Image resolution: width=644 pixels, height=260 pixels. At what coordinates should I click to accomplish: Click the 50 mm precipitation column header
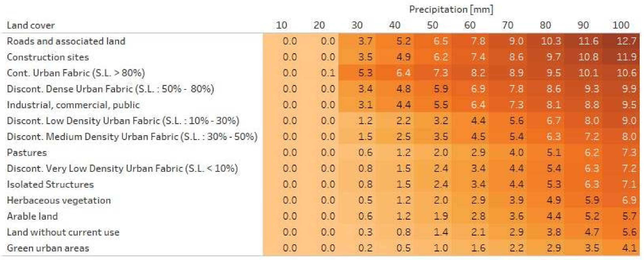[432, 25]
